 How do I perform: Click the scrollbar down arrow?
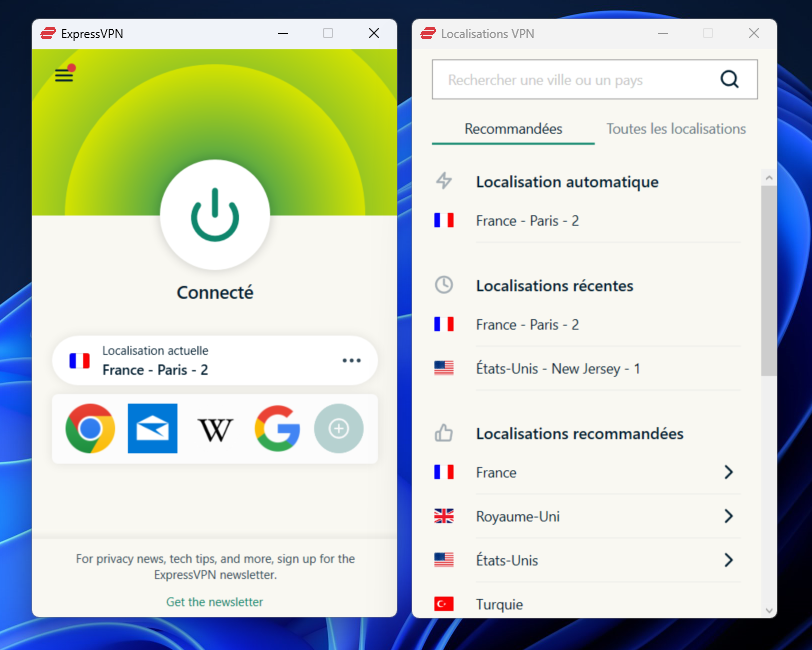(769, 611)
